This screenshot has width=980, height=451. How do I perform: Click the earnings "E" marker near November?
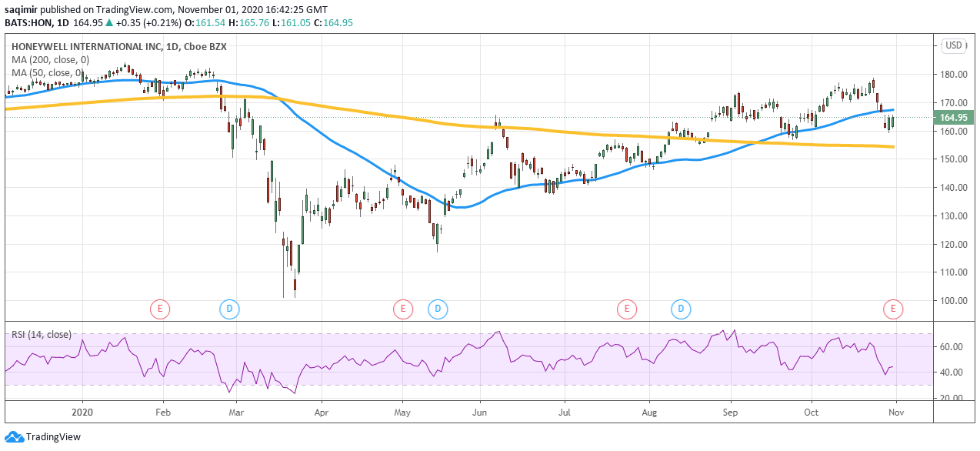tap(893, 309)
